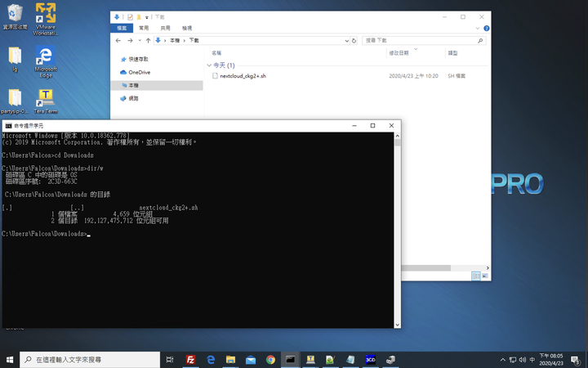The width and height of the screenshot is (588, 368).
Task: Open Microsoft Edge desktop shortcut
Action: [x=46, y=61]
